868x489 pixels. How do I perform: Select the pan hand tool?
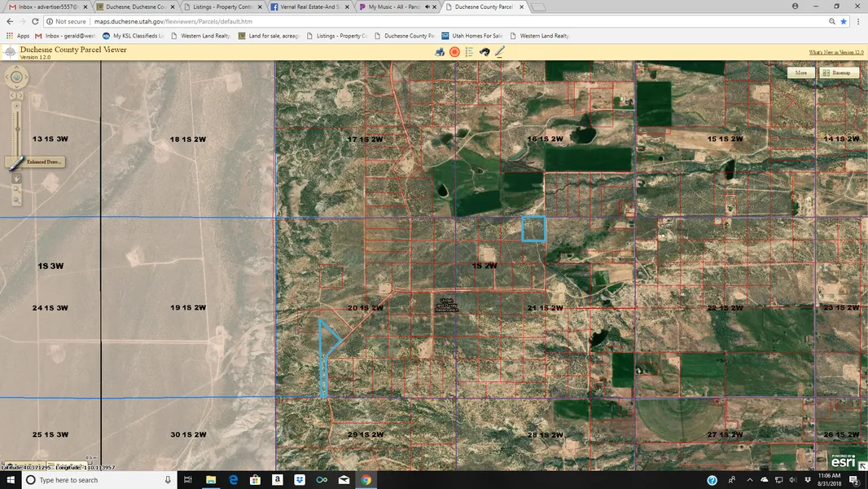click(x=16, y=178)
